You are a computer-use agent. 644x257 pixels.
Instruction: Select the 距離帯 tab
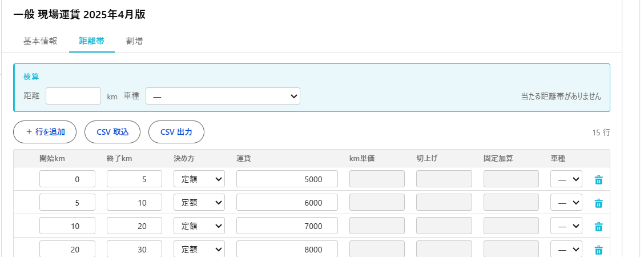pyautogui.click(x=91, y=41)
